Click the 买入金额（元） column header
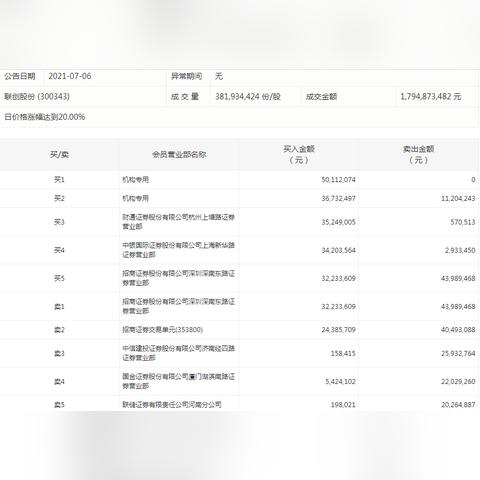 [x=299, y=154]
